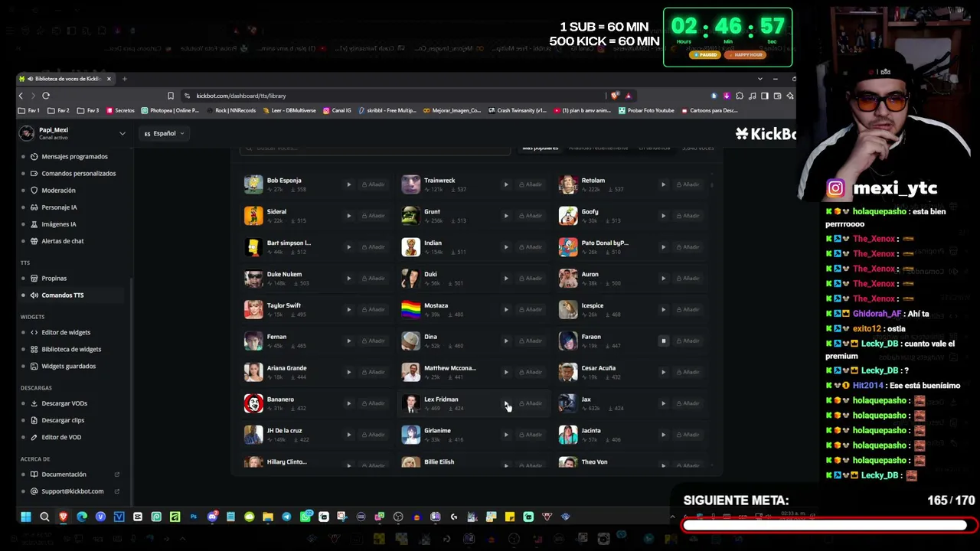Go back in the browser
The height and width of the screenshot is (551, 980).
pyautogui.click(x=21, y=96)
